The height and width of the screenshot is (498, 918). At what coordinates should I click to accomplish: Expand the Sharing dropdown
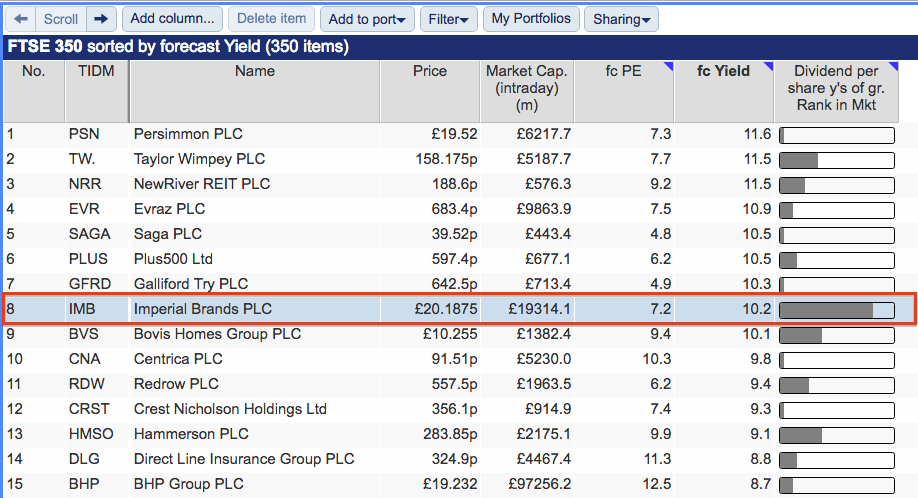point(621,19)
